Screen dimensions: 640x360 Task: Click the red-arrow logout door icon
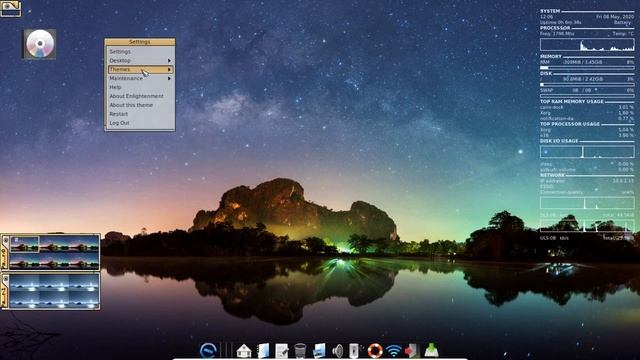(411, 351)
